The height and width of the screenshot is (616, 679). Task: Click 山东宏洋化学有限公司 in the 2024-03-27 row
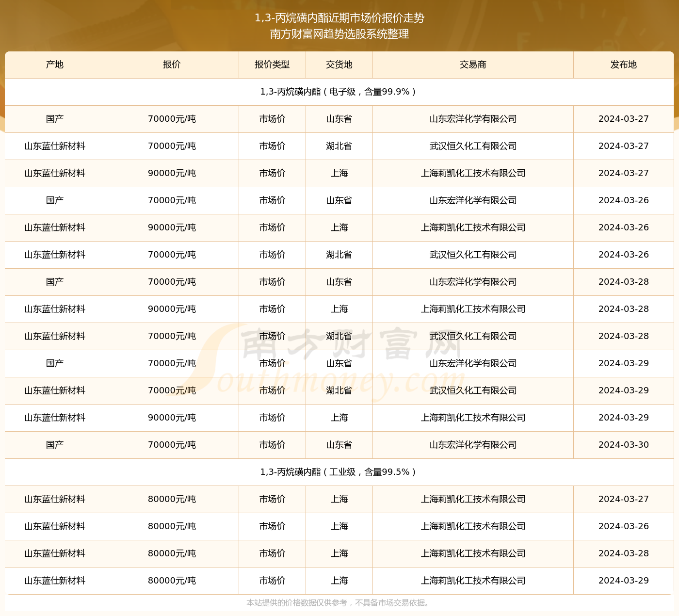473,119
